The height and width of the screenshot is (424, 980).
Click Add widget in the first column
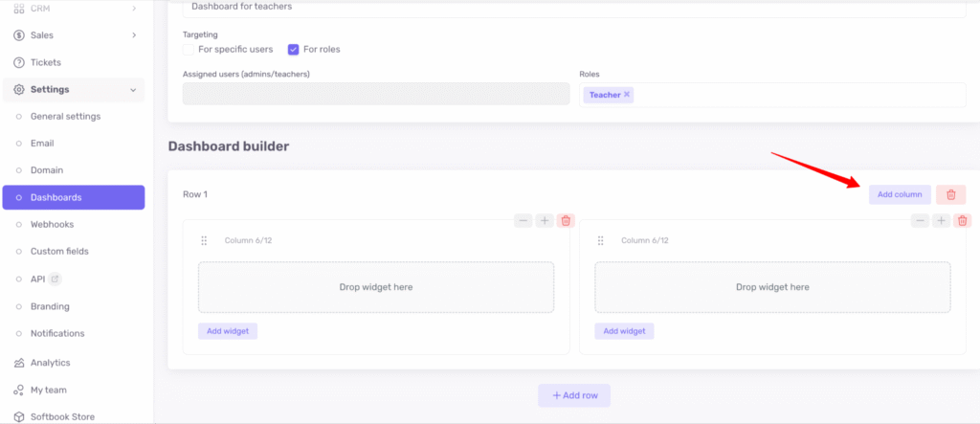[228, 331]
